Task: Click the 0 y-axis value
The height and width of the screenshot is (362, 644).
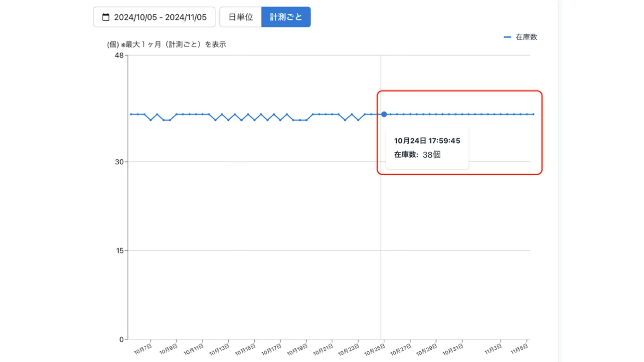Action: [x=121, y=340]
